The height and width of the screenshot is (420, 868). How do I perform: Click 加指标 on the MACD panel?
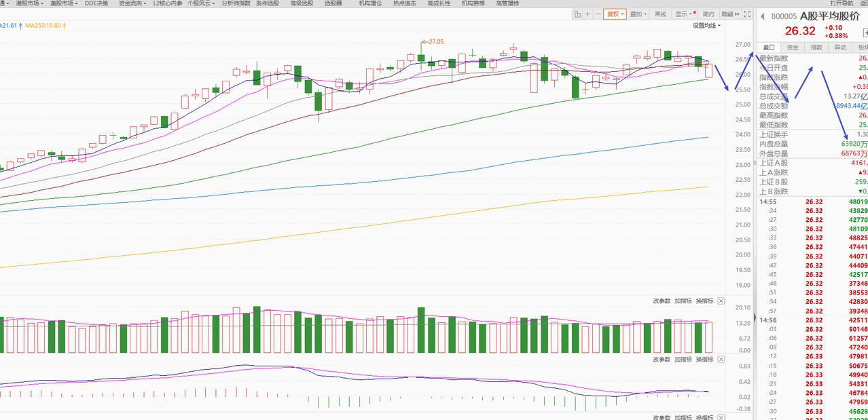683,359
